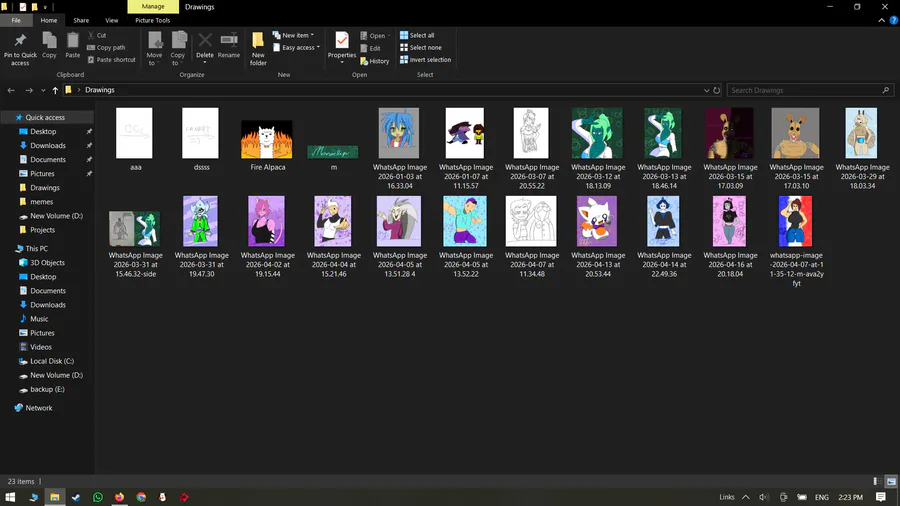Select the file named dssss

[x=201, y=139]
